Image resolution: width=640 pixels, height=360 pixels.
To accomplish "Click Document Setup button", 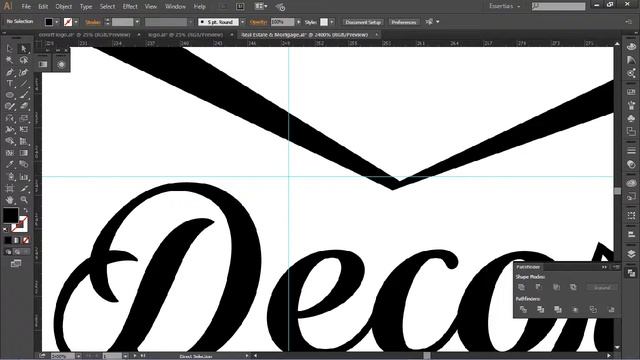I will coord(363,22).
